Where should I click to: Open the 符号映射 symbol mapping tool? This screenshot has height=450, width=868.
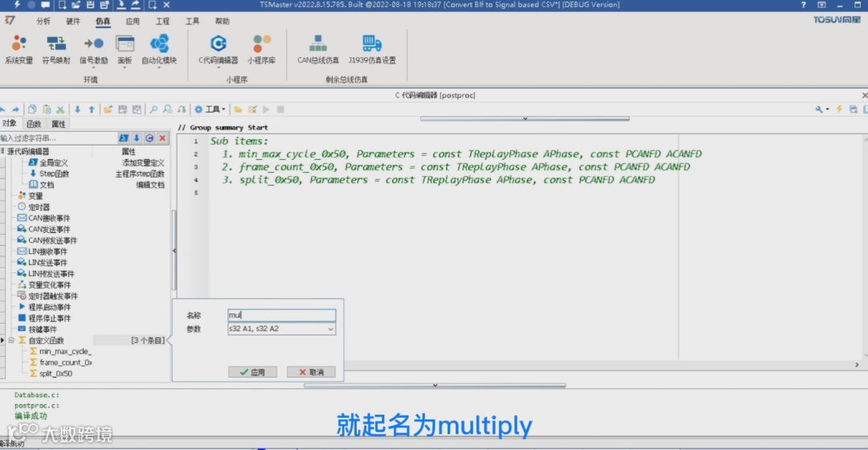(56, 49)
